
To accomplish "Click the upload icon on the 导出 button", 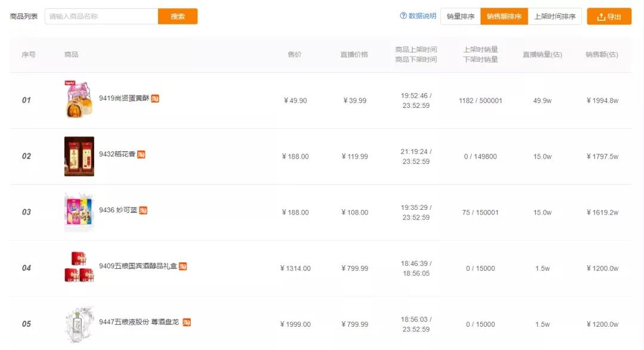I will click(601, 17).
